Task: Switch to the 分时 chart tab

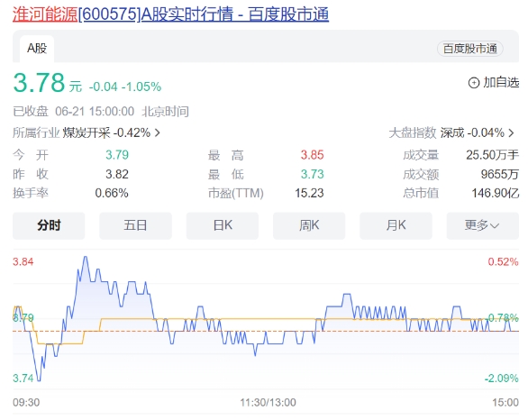Action: coord(49,225)
